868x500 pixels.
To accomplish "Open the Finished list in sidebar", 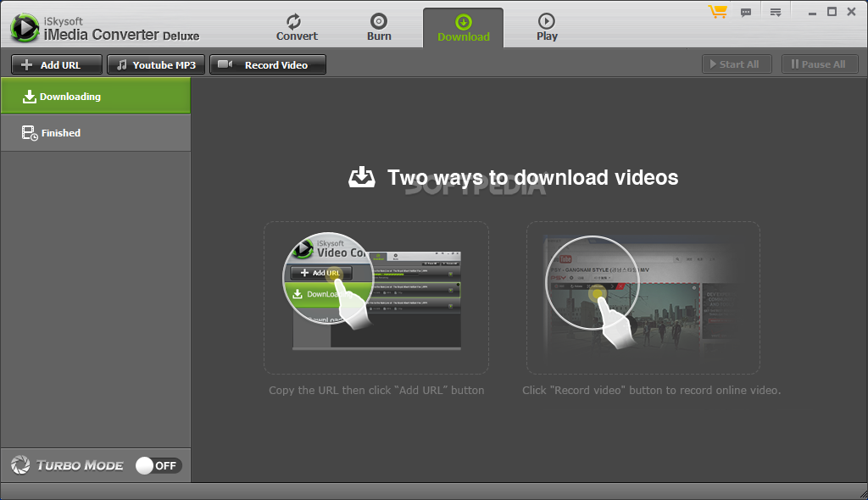I will (95, 133).
